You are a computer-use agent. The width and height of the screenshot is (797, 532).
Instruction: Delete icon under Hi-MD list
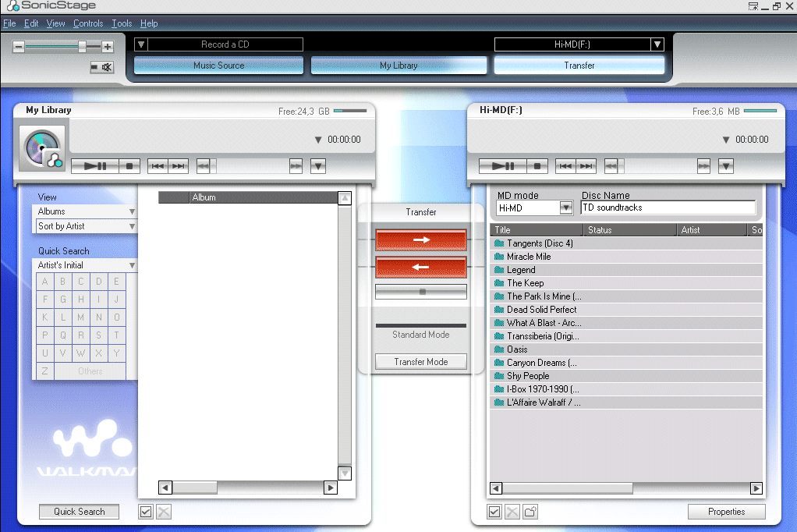pyautogui.click(x=512, y=512)
